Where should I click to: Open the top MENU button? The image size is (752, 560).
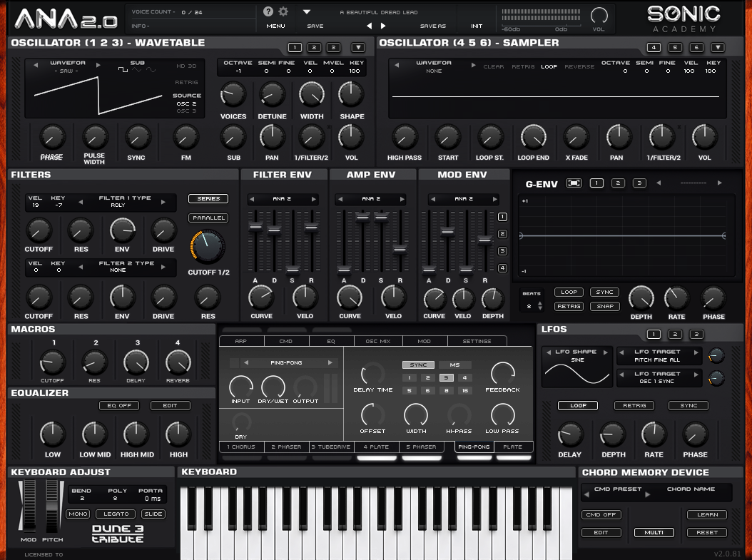tap(276, 26)
